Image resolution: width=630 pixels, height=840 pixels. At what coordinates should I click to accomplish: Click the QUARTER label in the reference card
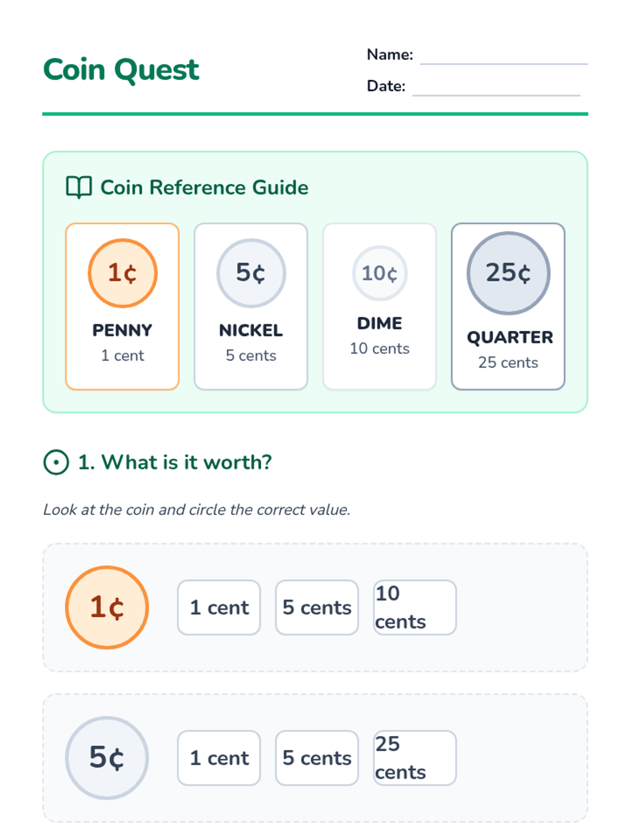(510, 337)
